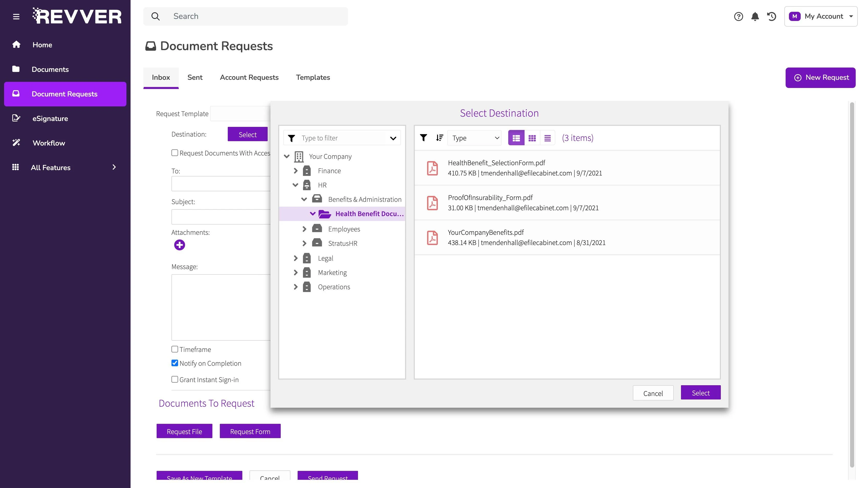Image resolution: width=868 pixels, height=488 pixels.
Task: Click the notifications bell icon
Action: click(x=755, y=17)
